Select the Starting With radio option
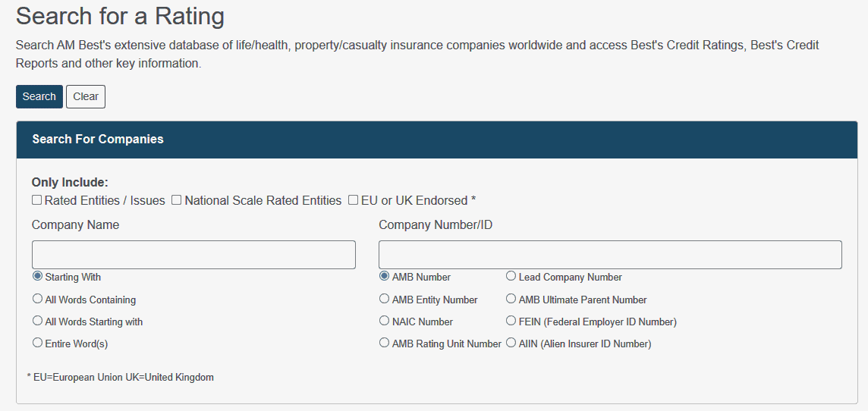Viewport: 868px width, 411px height. [x=37, y=277]
